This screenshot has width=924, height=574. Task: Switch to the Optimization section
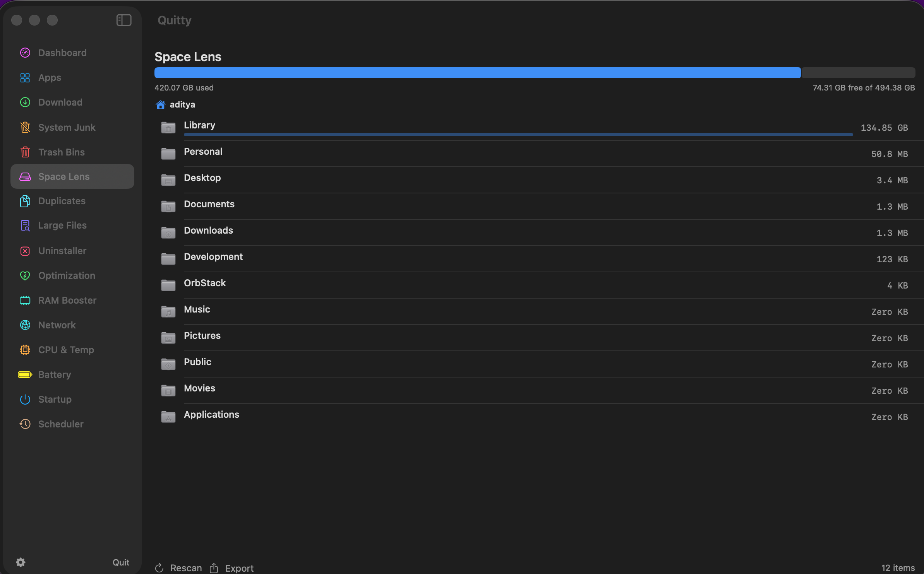click(x=66, y=275)
